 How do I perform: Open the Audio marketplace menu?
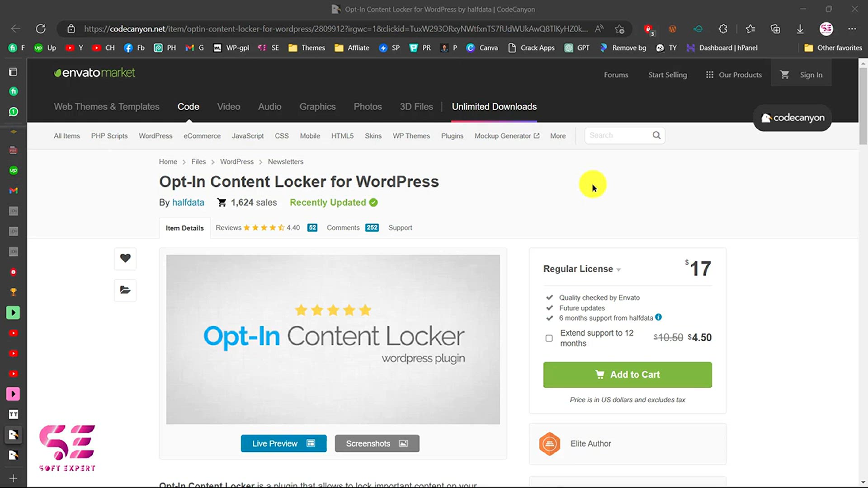270,107
